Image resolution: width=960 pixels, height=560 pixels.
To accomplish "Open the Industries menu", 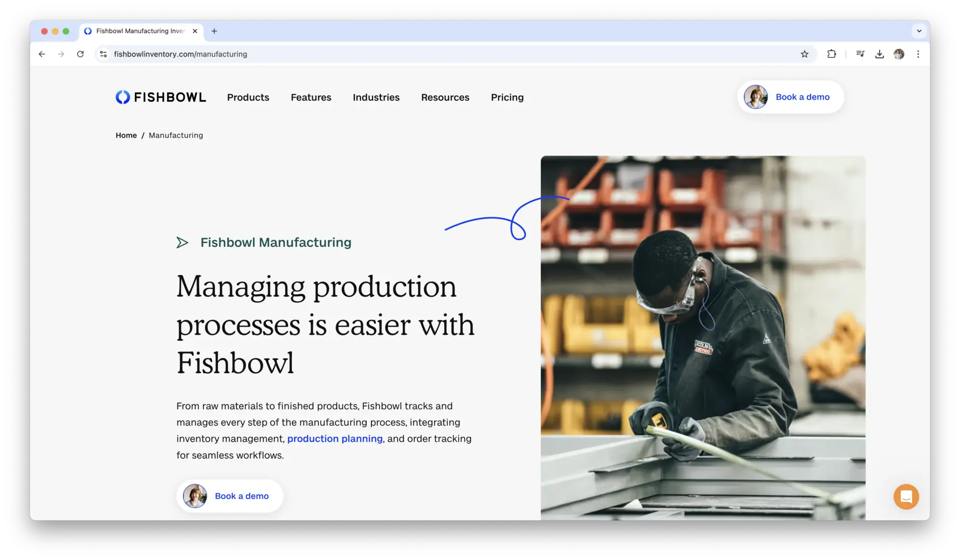I will pos(376,97).
